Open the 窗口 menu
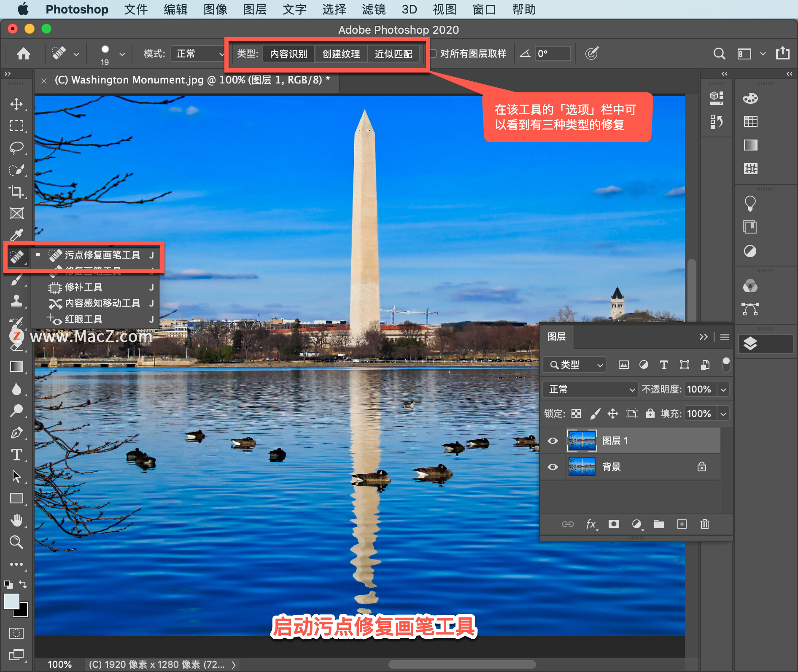Screen dimensions: 798x672 (x=484, y=9)
